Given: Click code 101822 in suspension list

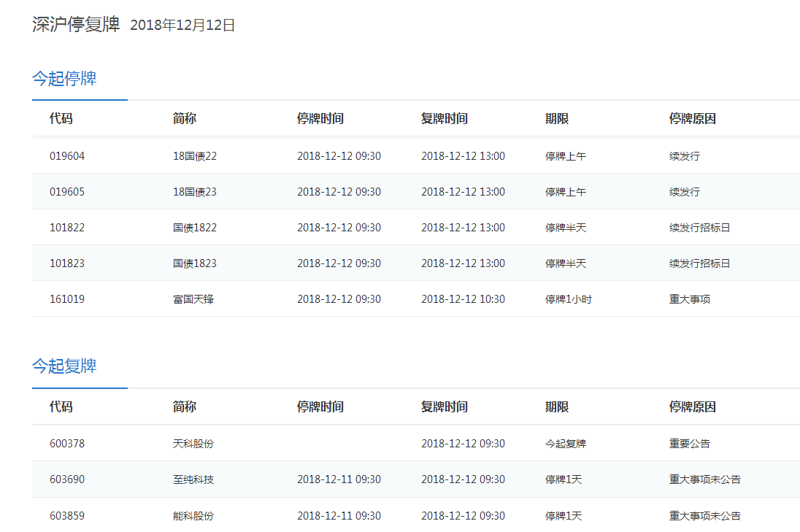Looking at the screenshot, I should [67, 228].
